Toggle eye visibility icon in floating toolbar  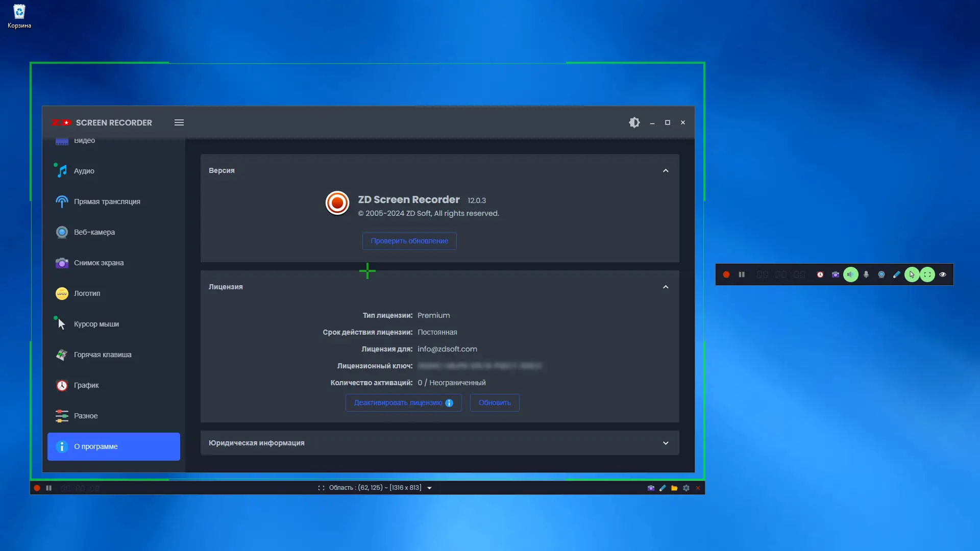(x=943, y=274)
